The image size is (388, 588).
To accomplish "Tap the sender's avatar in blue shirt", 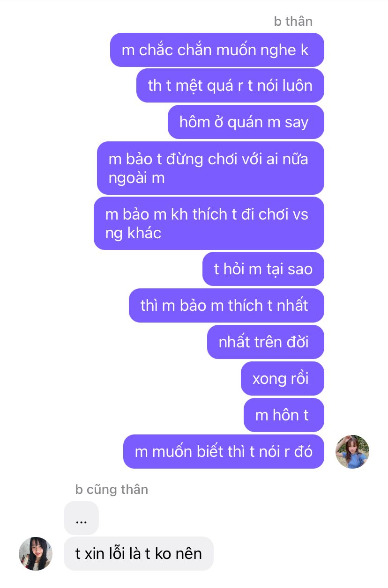I will 352,452.
